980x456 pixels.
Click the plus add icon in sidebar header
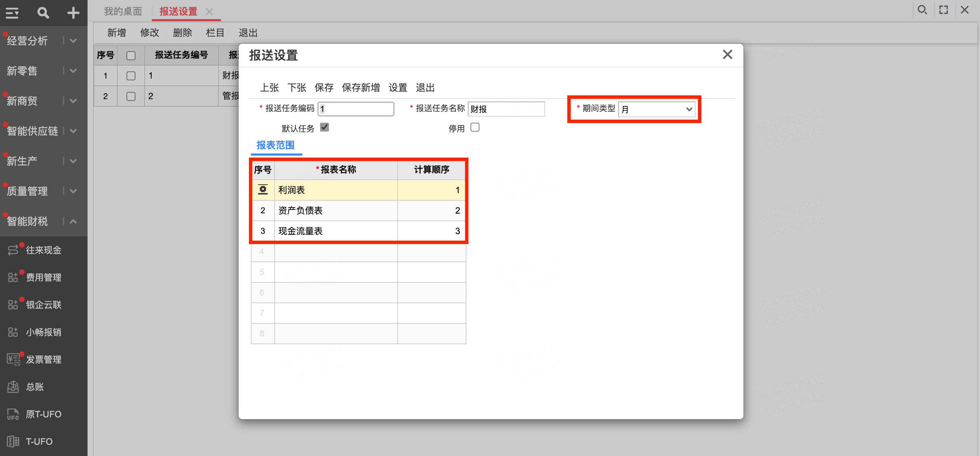point(73,13)
